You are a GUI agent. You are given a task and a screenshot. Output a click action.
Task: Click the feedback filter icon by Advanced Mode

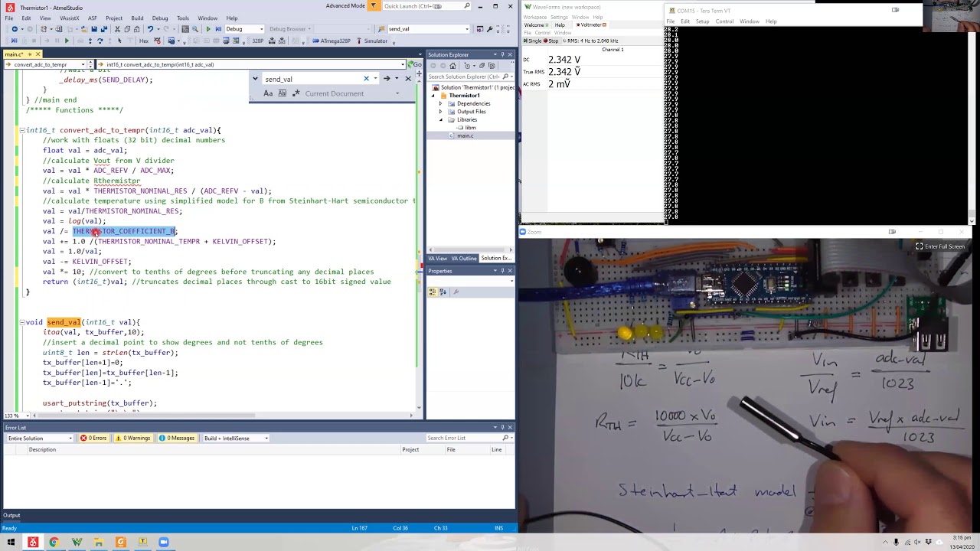coord(374,6)
